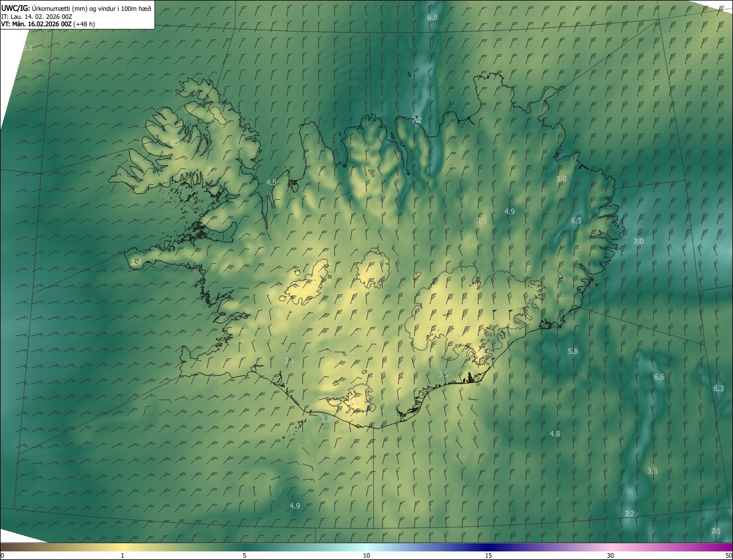Pick the dark navy color on the colorbar
Screen dimensions: 733x560
pyautogui.click(x=488, y=547)
